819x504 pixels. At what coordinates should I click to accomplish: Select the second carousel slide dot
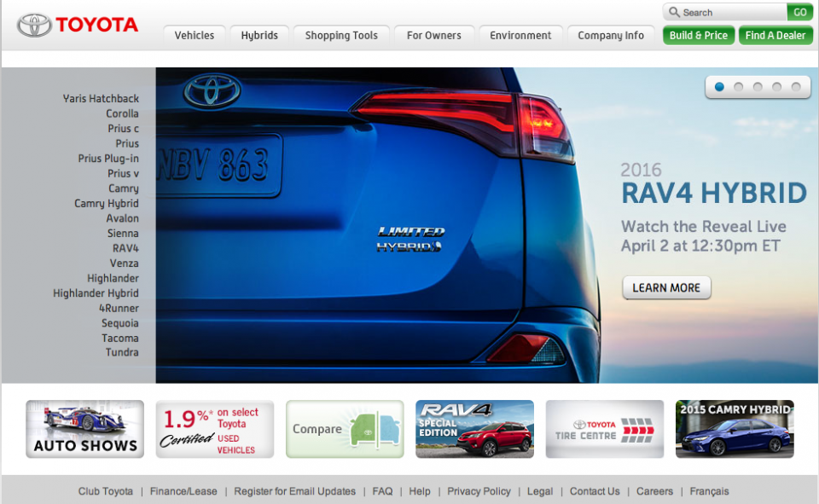coord(739,87)
